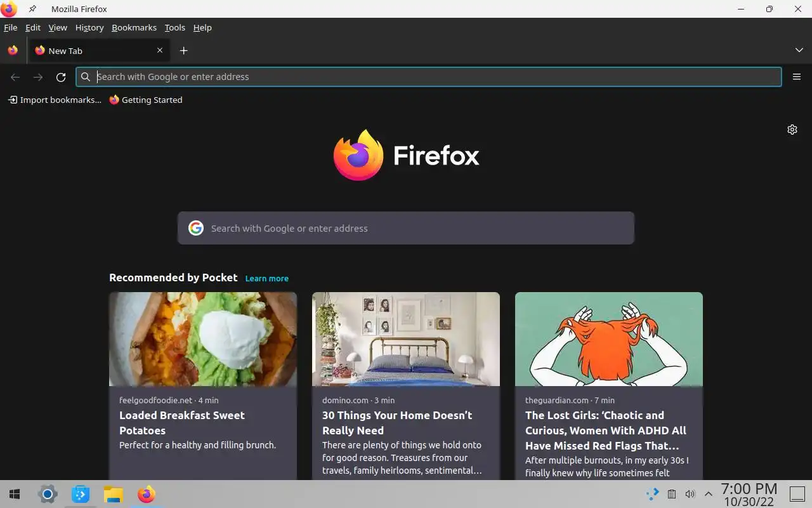Click theguardian.com source text

point(557,400)
